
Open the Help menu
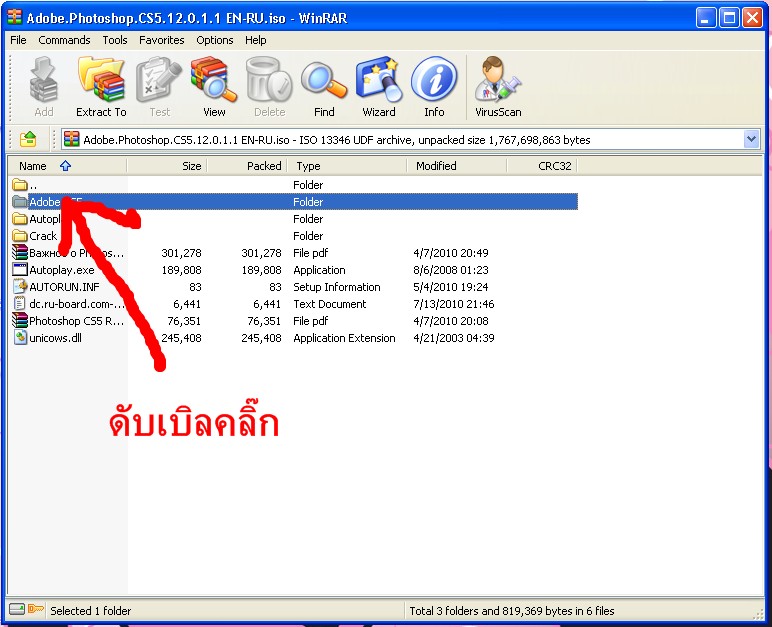point(256,40)
